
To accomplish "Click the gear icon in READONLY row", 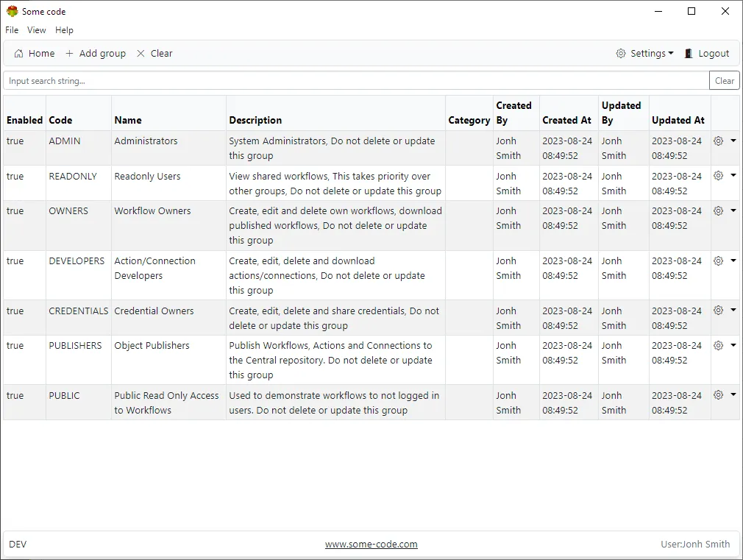I will [719, 176].
